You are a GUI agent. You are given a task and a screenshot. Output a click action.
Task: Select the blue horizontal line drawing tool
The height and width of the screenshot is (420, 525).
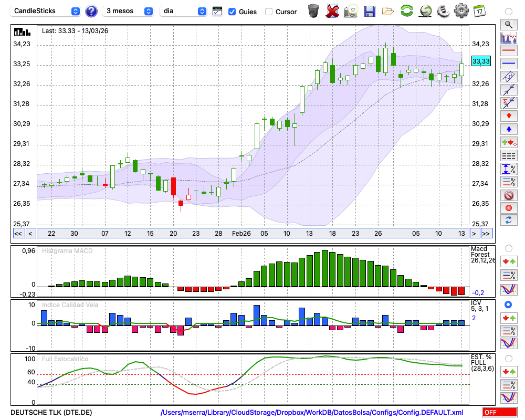tap(508, 64)
